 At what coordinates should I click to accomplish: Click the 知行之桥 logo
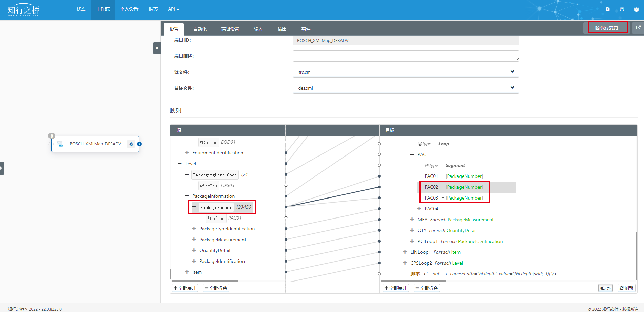click(x=23, y=10)
